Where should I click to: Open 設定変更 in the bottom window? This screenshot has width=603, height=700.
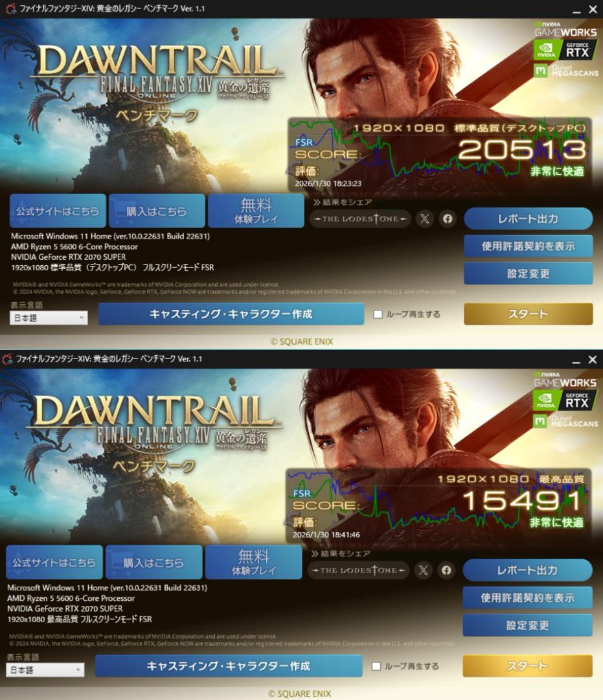point(527,625)
